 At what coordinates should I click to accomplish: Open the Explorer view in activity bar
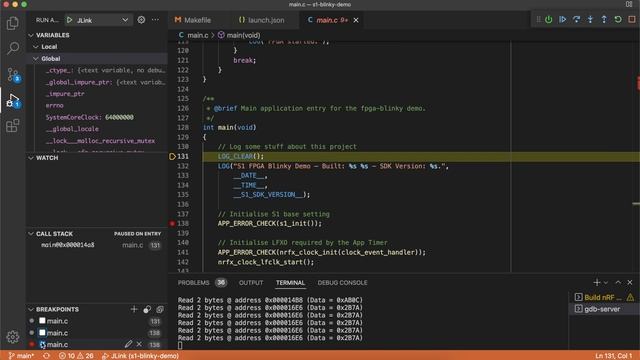[13, 23]
